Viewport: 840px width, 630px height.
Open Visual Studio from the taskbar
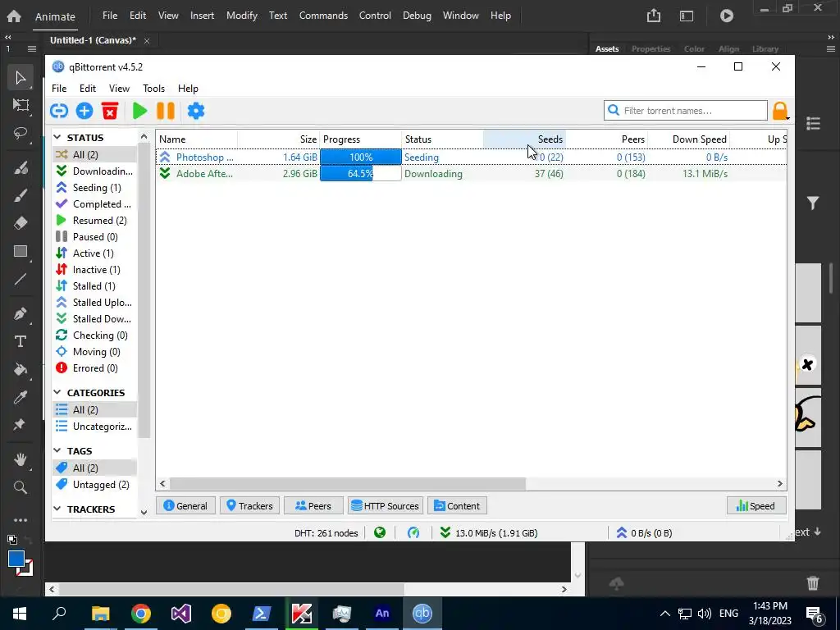pos(181,614)
